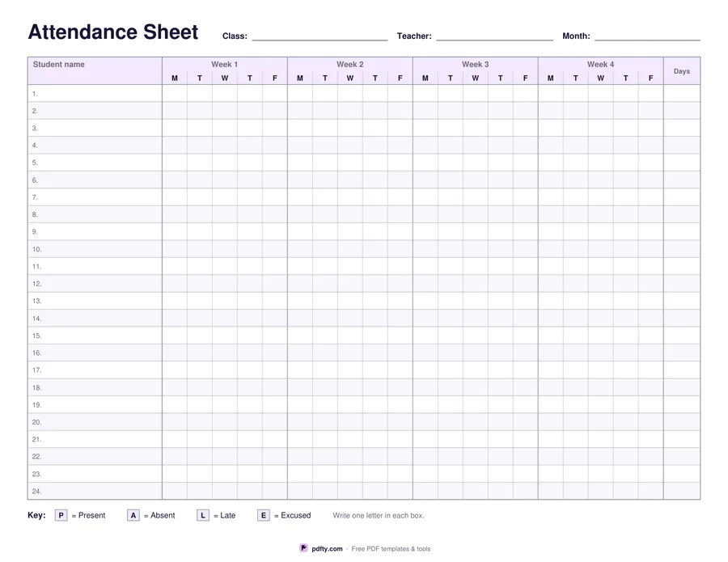The width and height of the screenshot is (728, 562).
Task: Select student name row 12
Action: pyautogui.click(x=95, y=284)
